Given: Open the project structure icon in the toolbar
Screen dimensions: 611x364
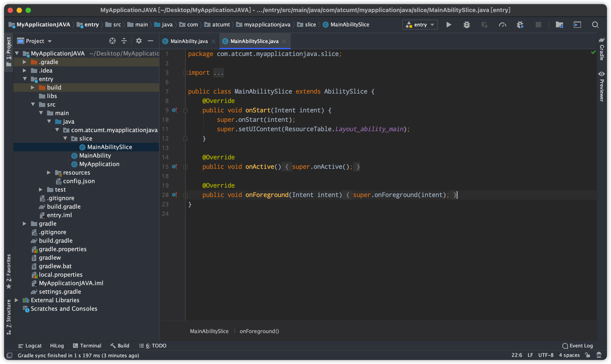Looking at the screenshot, I should click(559, 25).
